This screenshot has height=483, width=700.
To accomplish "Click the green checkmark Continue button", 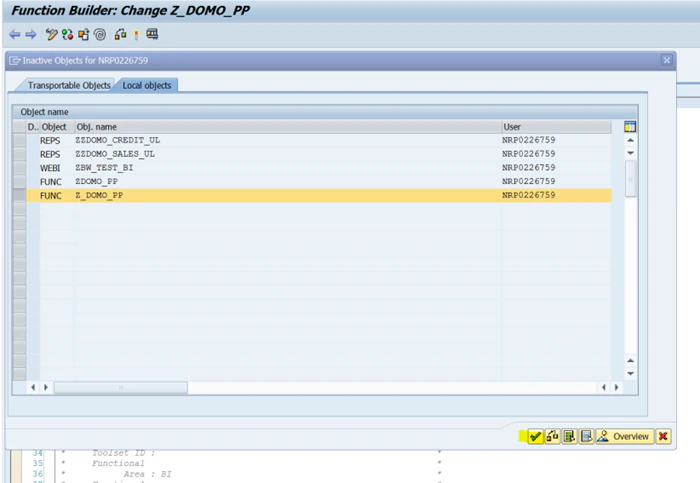I will click(x=535, y=436).
